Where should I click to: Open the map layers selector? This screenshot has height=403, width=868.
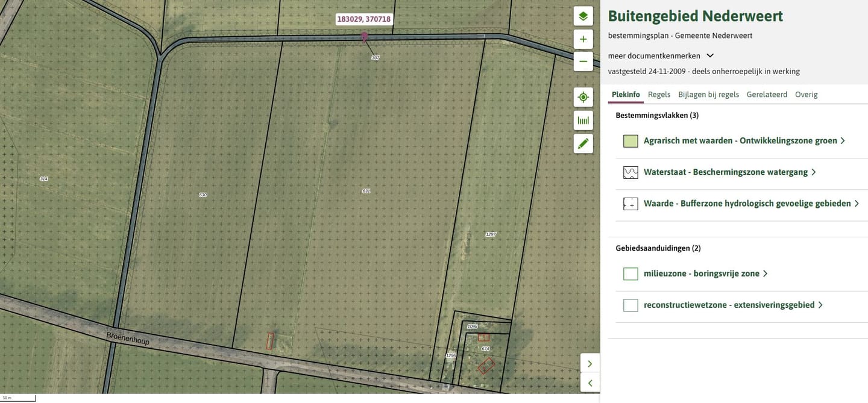point(583,16)
